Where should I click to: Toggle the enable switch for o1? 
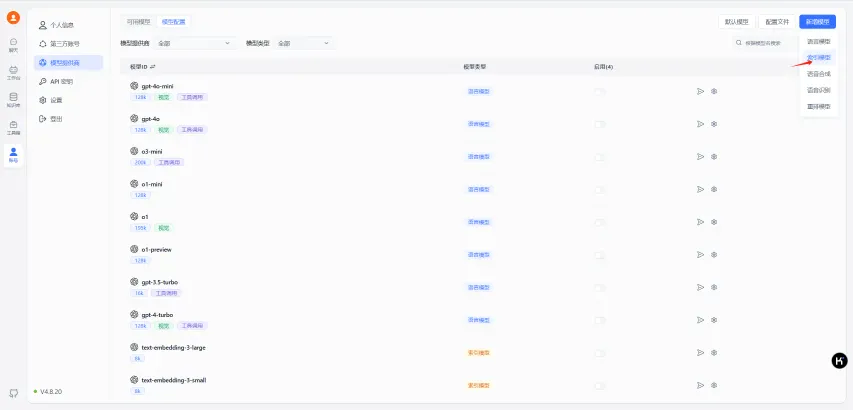point(600,222)
